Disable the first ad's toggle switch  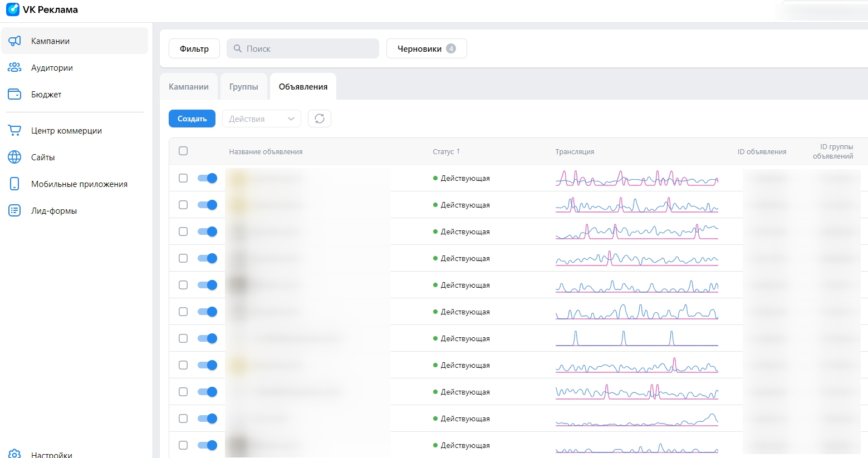pos(207,178)
